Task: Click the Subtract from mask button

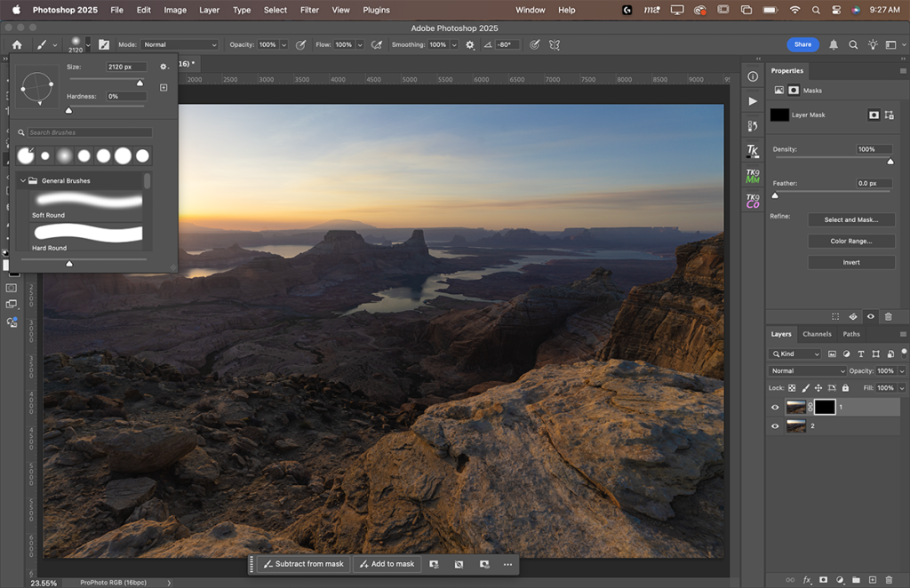Action: click(x=302, y=564)
